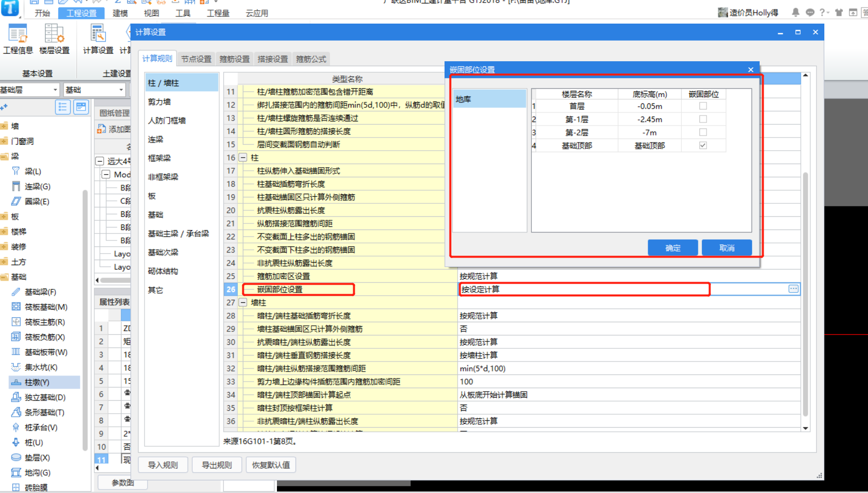The image size is (868, 493).
Task: Select the 圈梁(E) component icon
Action: coord(16,201)
